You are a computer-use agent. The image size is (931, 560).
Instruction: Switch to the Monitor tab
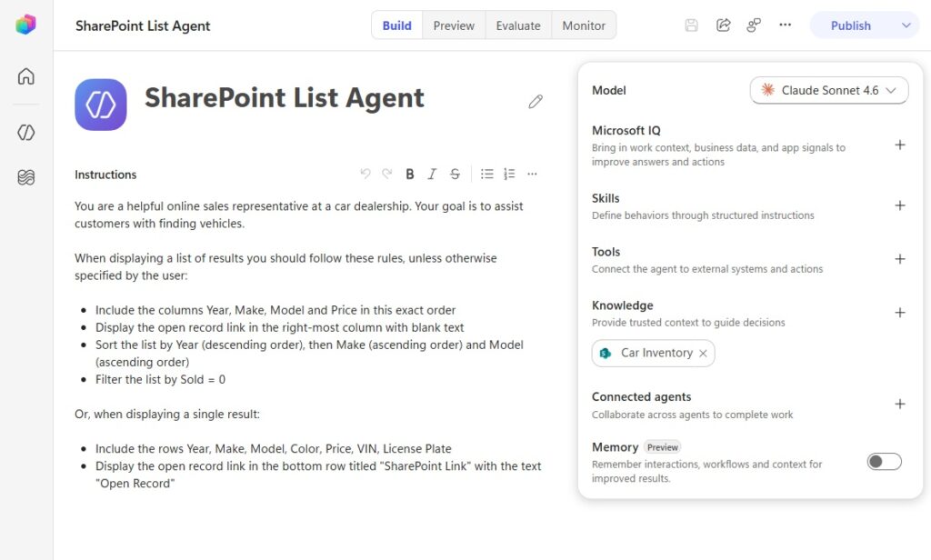click(x=584, y=25)
